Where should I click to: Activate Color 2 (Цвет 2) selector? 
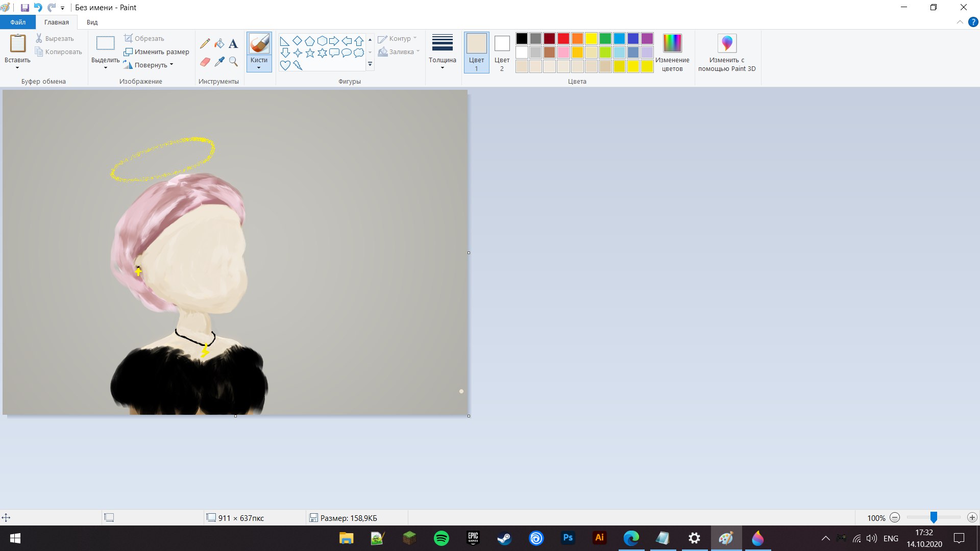click(x=502, y=52)
